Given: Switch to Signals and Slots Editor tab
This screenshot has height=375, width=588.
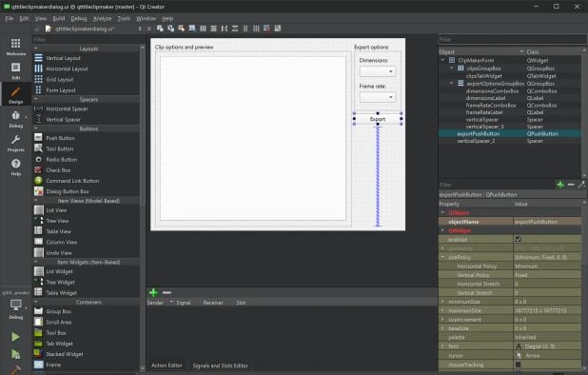Looking at the screenshot, I should (220, 365).
